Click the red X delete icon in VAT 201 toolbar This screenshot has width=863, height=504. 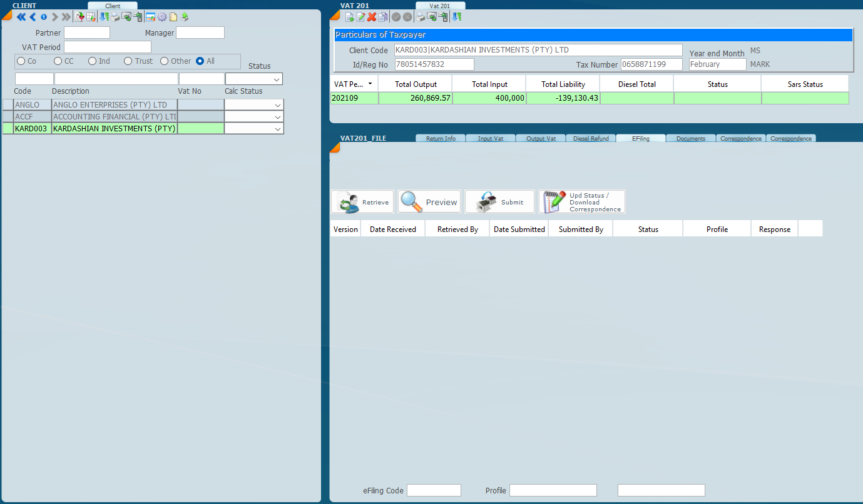point(372,17)
